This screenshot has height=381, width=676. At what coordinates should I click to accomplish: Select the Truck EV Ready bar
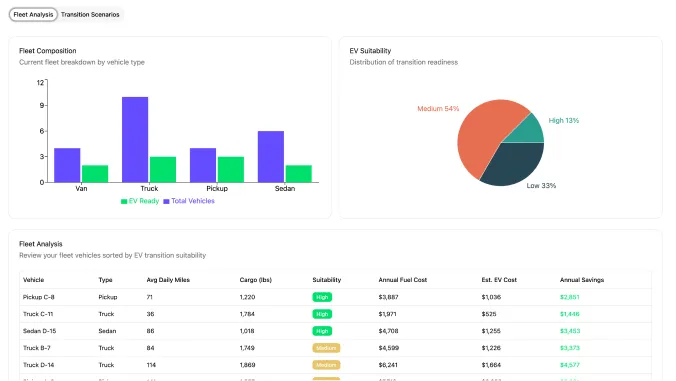click(x=163, y=169)
